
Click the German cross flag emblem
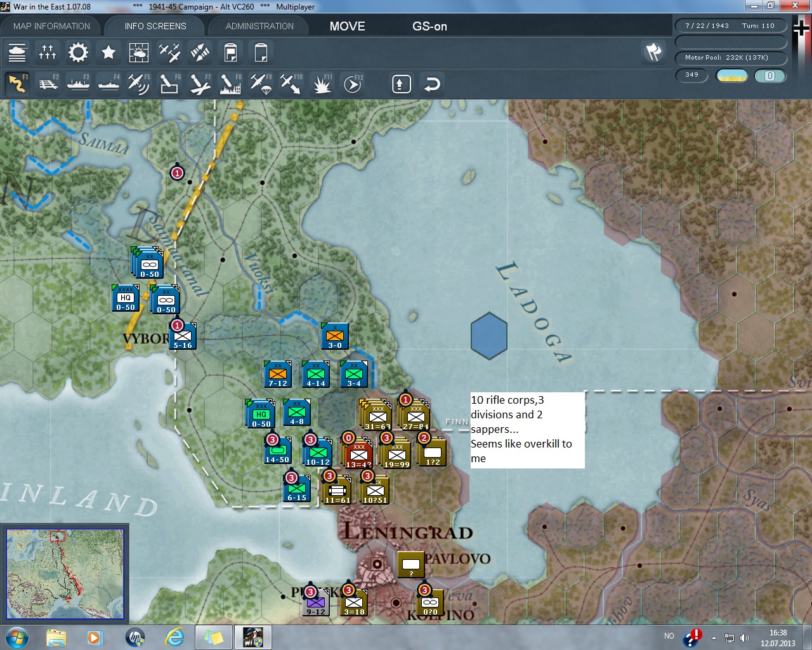click(801, 29)
